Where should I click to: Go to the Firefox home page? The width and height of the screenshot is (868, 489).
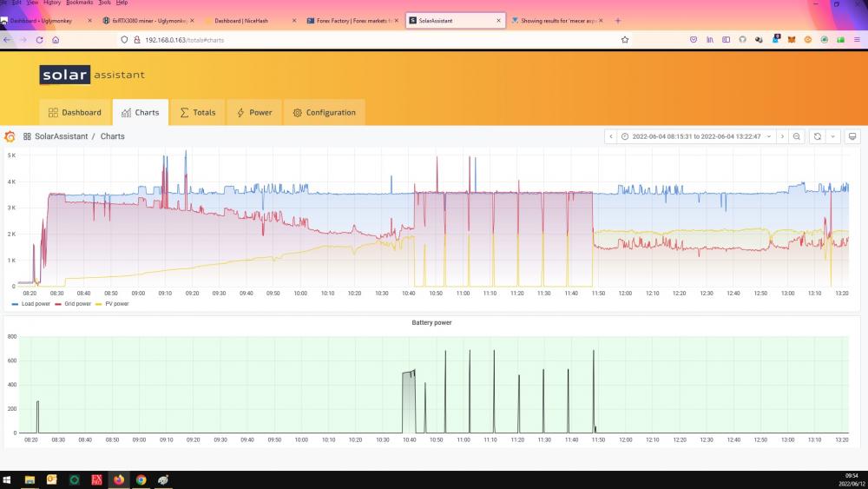56,40
